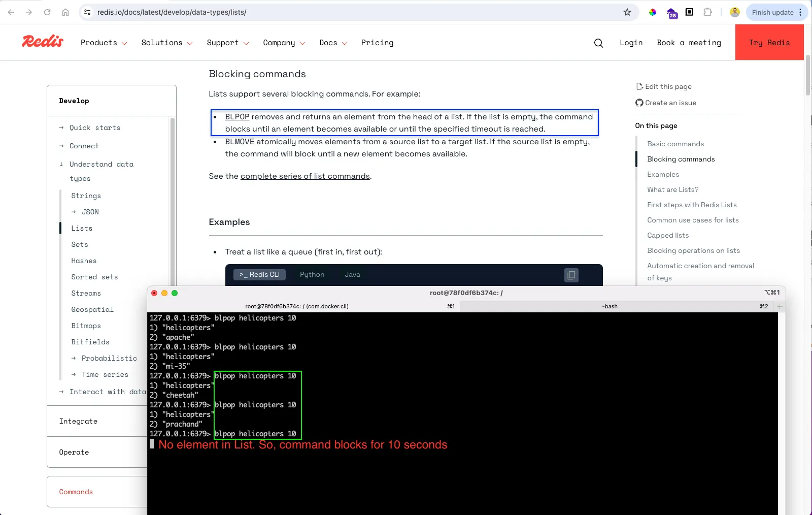Screen dimensions: 812x515
Task: Jump to What are Lists? section
Action: 673,190
